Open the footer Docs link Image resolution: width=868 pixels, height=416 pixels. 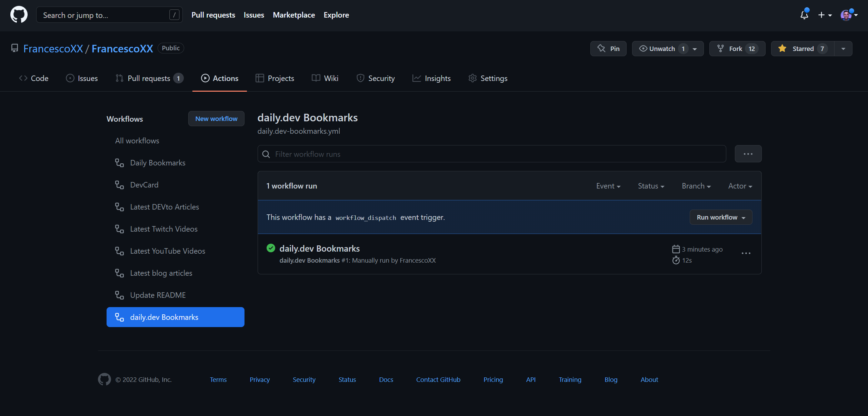pos(386,379)
